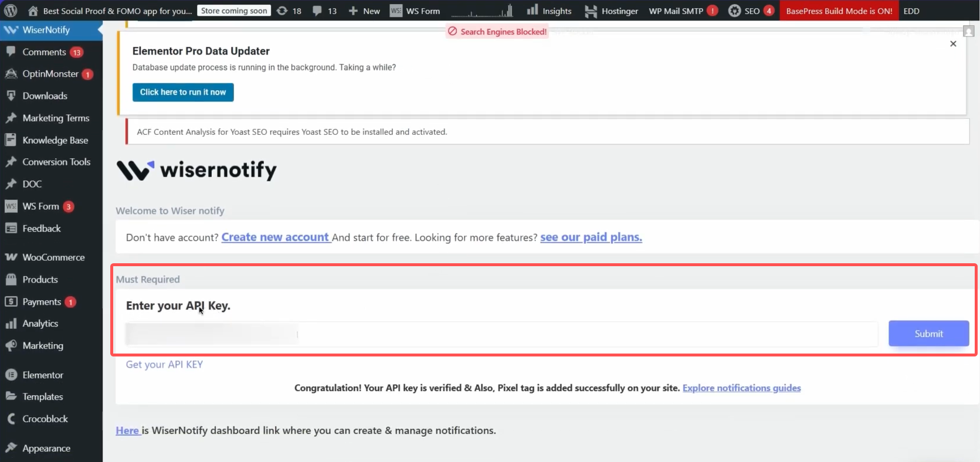Click 'Here' WiserNotify dashboard link
The image size is (980, 462).
tap(127, 430)
